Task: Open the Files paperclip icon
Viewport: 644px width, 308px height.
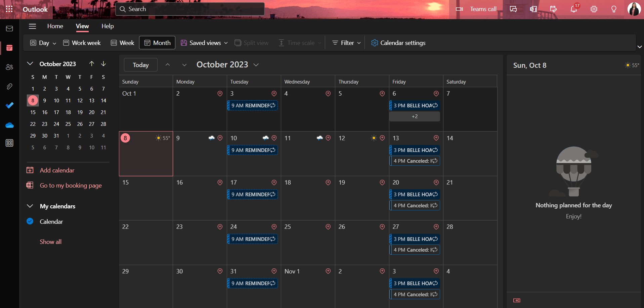Action: pyautogui.click(x=9, y=87)
